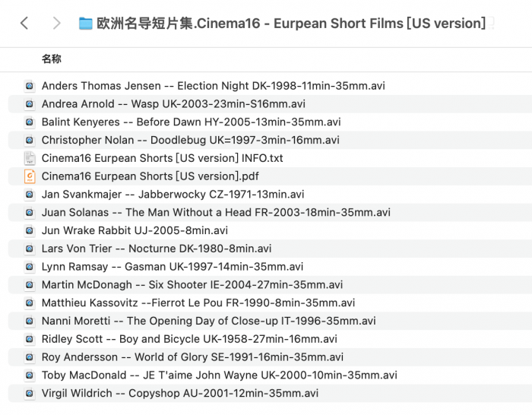532x415 pixels.
Task: Click the text file icon beside INFO.txt
Action: [30, 158]
